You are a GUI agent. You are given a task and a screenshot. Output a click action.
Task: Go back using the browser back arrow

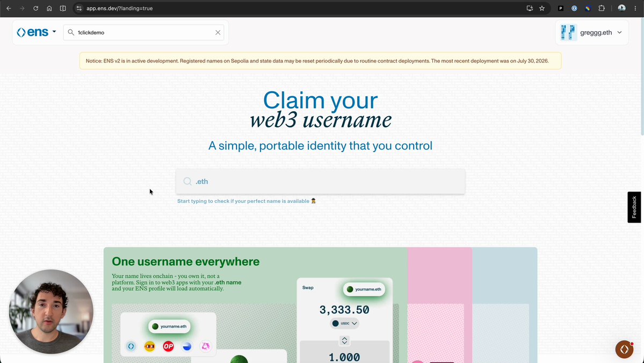pyautogui.click(x=9, y=8)
